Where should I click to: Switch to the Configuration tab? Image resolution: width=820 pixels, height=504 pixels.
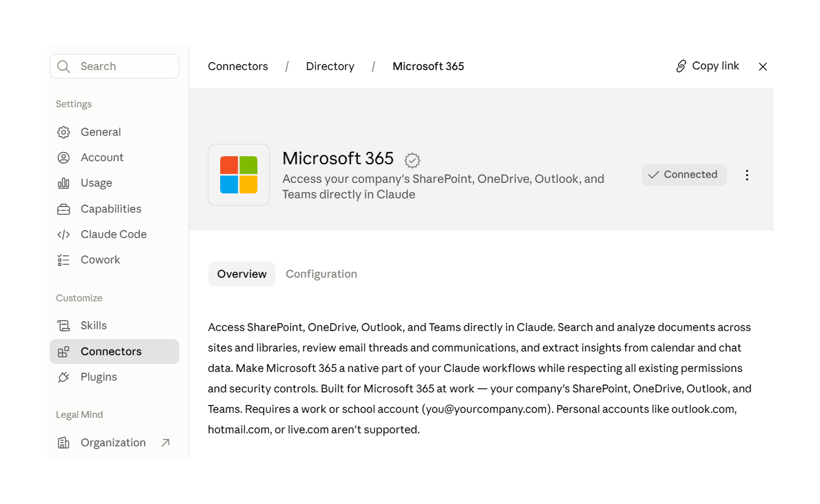[321, 274]
